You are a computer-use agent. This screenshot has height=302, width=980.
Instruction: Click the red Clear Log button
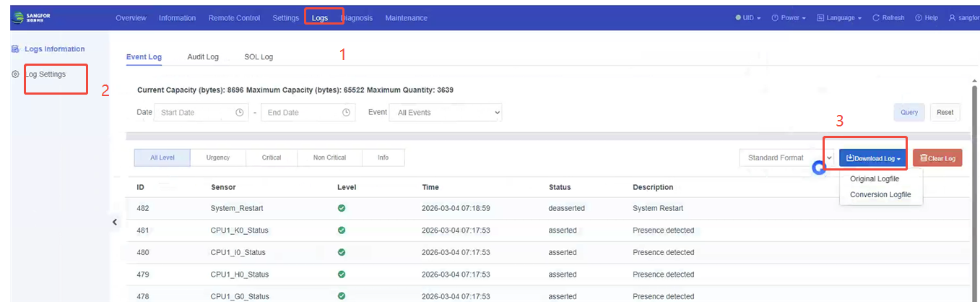[937, 158]
